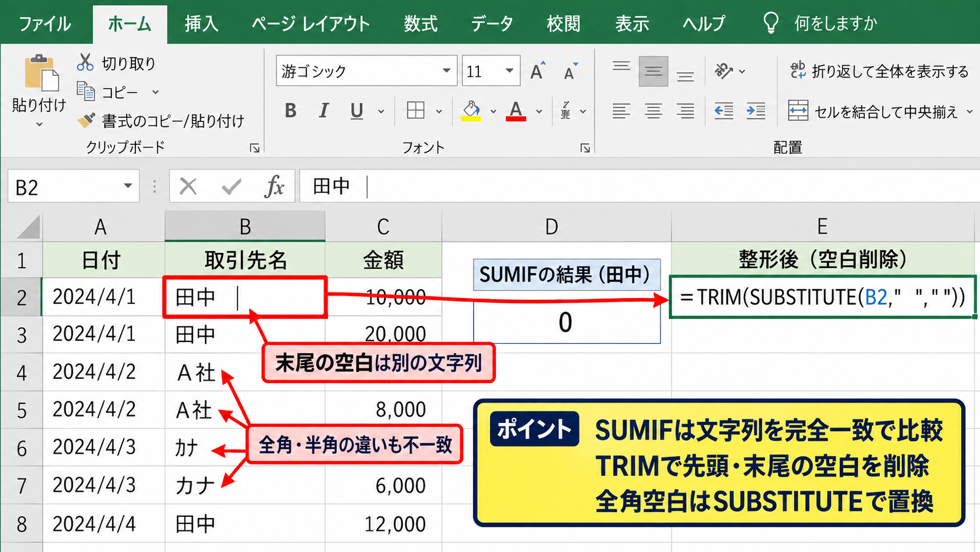Screen dimensions: 980x552
Task: Click the increase indent icon
Action: (x=756, y=110)
